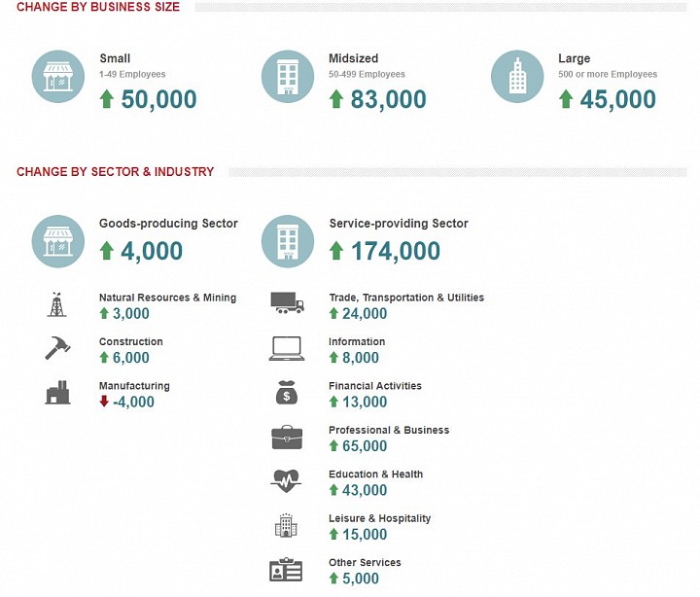Click the Large business skyscraper icon

(x=517, y=77)
